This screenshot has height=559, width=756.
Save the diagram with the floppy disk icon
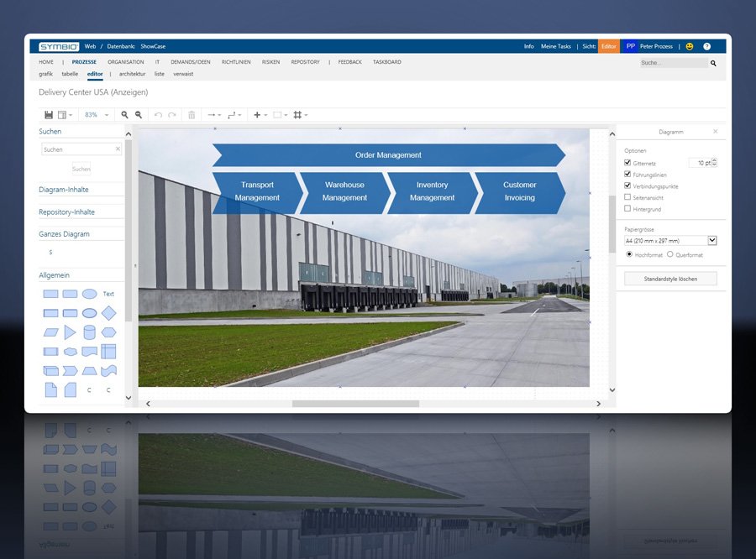click(49, 115)
